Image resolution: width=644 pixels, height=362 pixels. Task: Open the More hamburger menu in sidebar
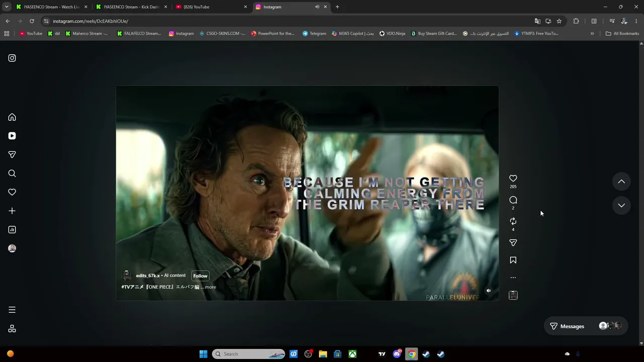[x=12, y=310]
